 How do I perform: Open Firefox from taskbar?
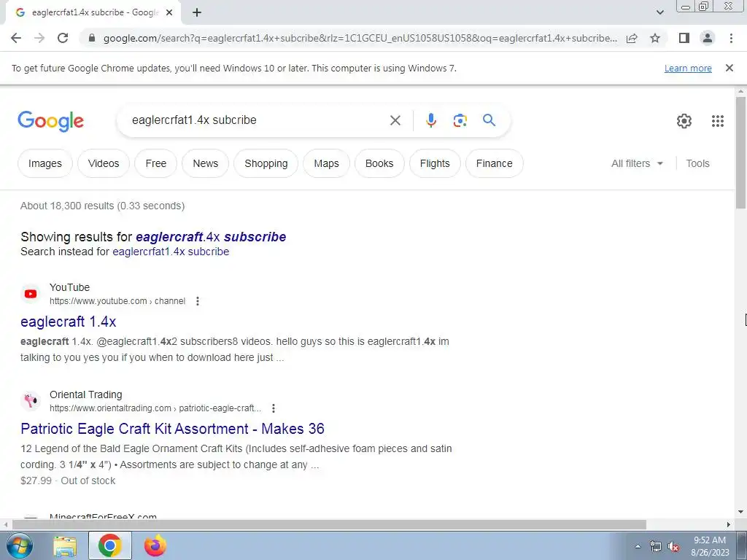[155, 545]
